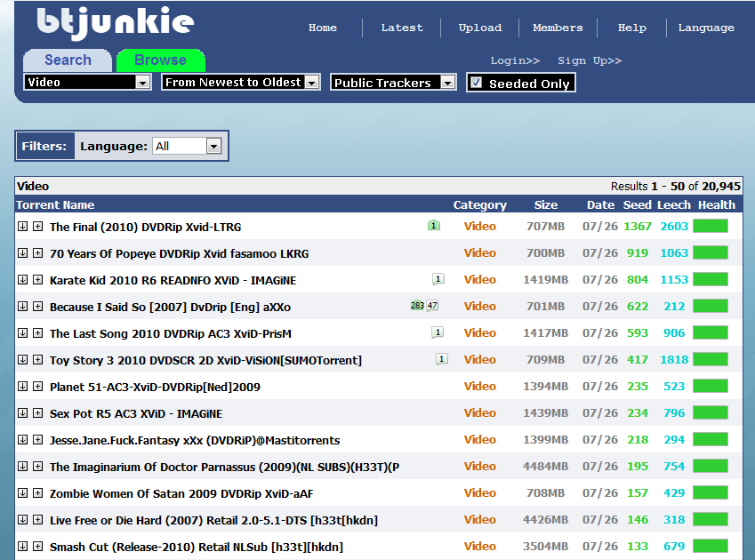Click health bar of Smash Cut row
Image resolution: width=755 pixels, height=560 pixels.
click(x=711, y=546)
